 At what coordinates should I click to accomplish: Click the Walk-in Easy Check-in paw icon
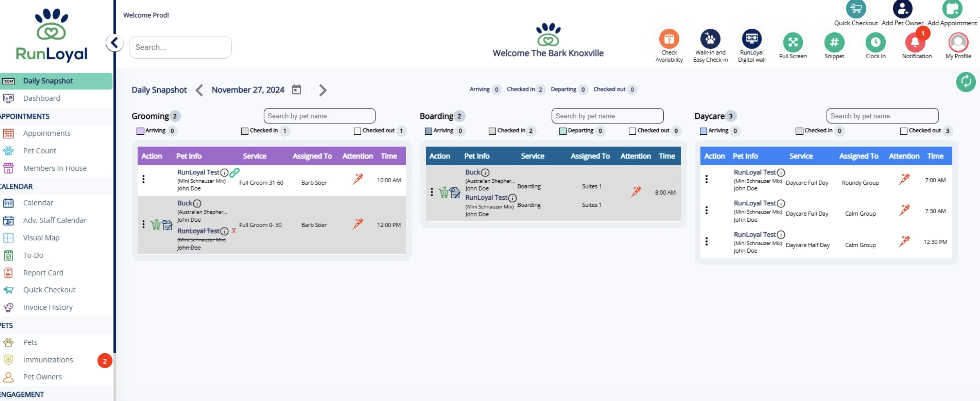coord(710,39)
